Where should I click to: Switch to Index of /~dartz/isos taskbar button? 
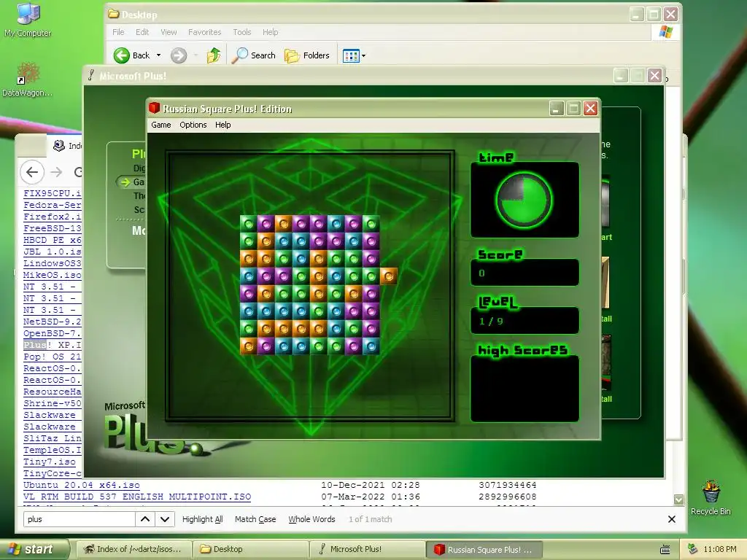(134, 549)
